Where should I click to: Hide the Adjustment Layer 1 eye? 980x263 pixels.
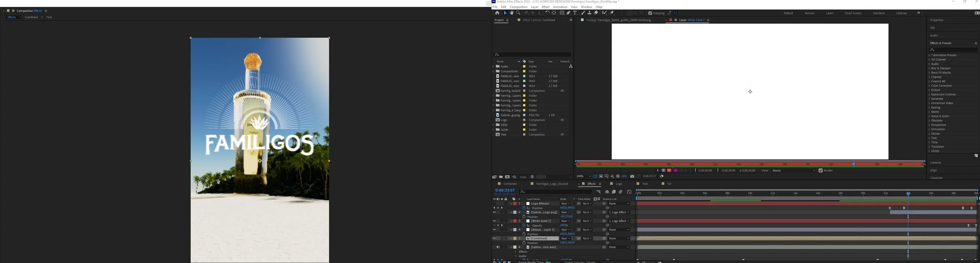tap(494, 230)
